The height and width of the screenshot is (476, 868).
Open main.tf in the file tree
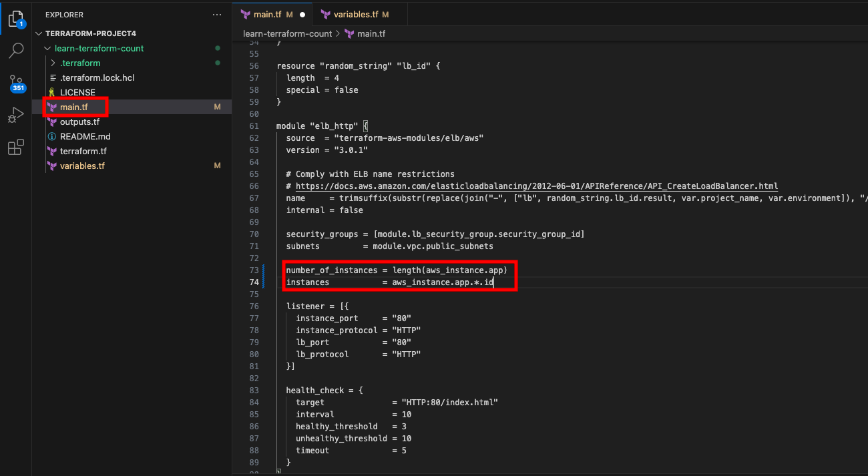point(73,107)
